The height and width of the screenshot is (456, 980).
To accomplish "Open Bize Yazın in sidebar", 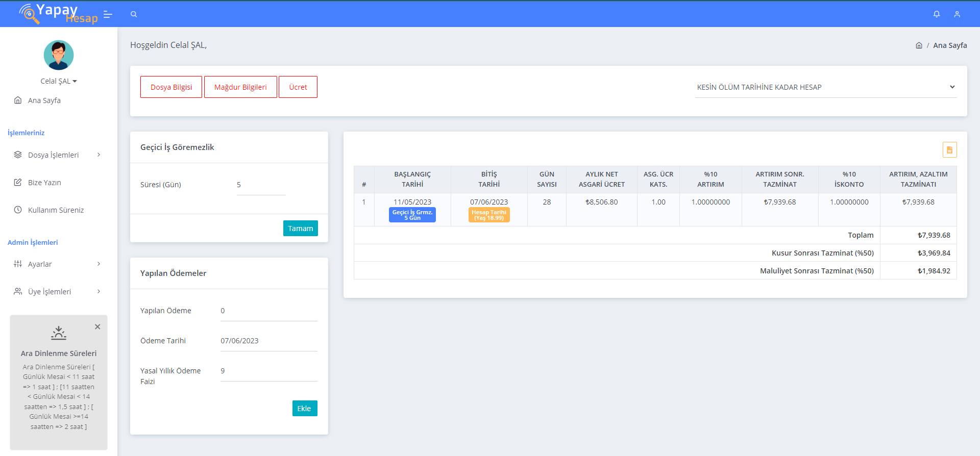I will click(x=44, y=183).
